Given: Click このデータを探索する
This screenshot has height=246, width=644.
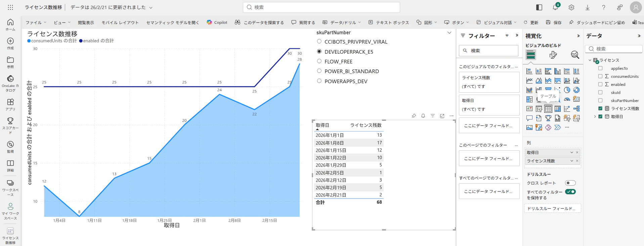Looking at the screenshot, I should (x=259, y=22).
